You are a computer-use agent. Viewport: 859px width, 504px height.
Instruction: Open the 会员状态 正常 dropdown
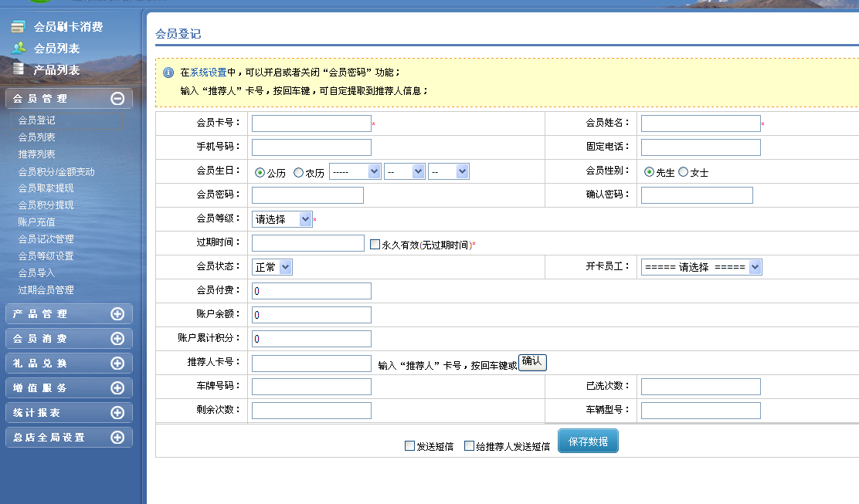click(x=272, y=267)
